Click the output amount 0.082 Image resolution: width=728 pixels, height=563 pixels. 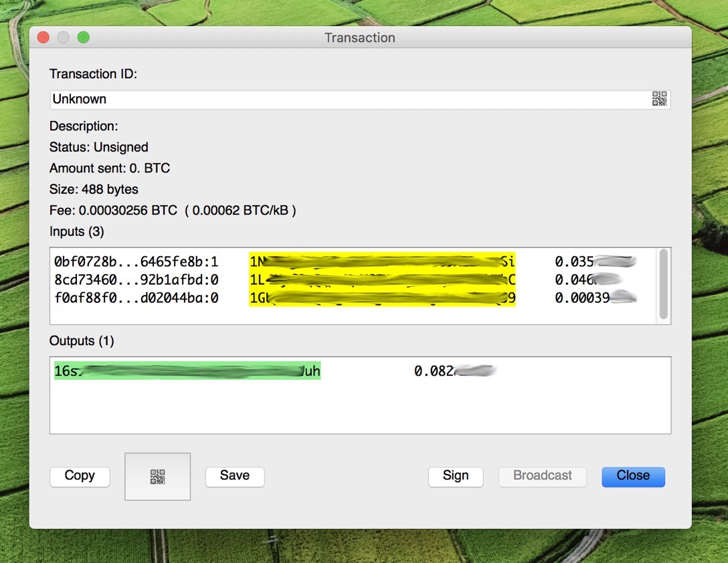tap(455, 371)
